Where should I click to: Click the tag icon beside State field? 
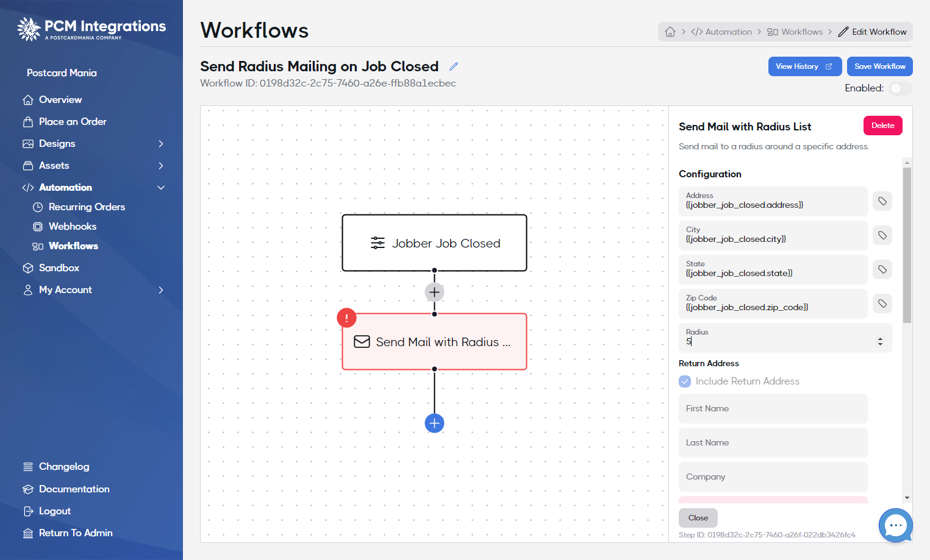coord(882,269)
